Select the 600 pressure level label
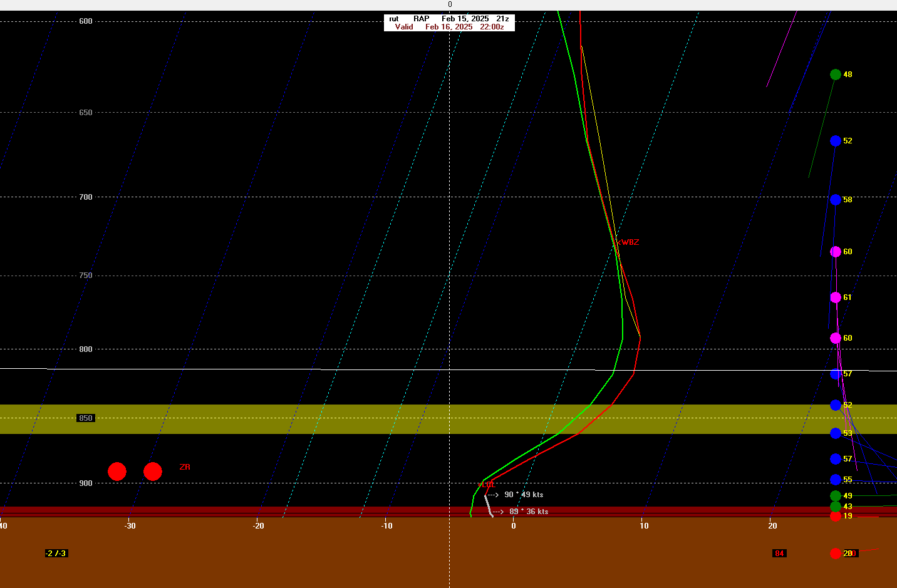The height and width of the screenshot is (588, 897). 86,21
